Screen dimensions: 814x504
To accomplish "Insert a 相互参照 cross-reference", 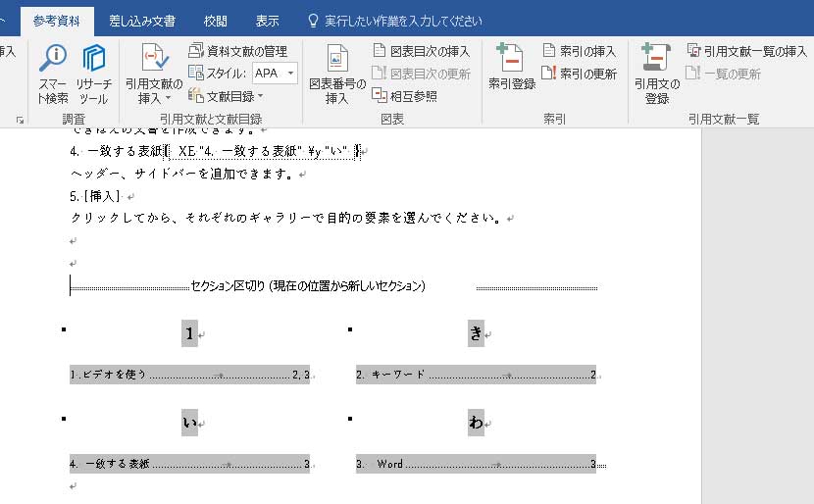I will [x=406, y=95].
